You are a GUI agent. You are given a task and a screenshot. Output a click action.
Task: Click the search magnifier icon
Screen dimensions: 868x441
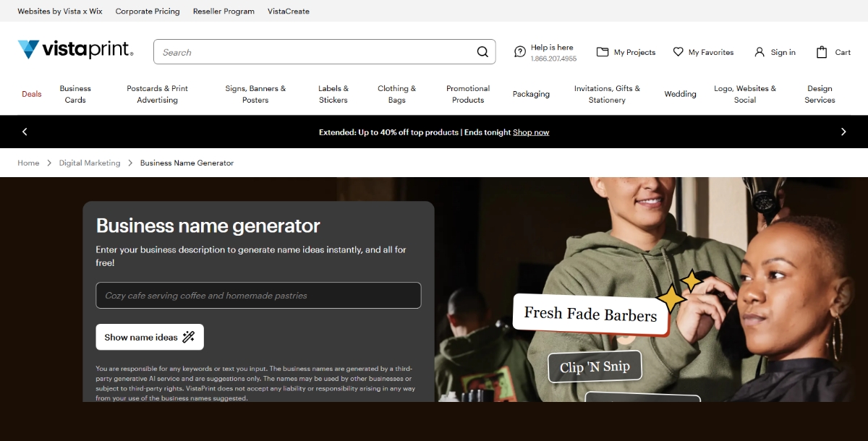pos(482,52)
